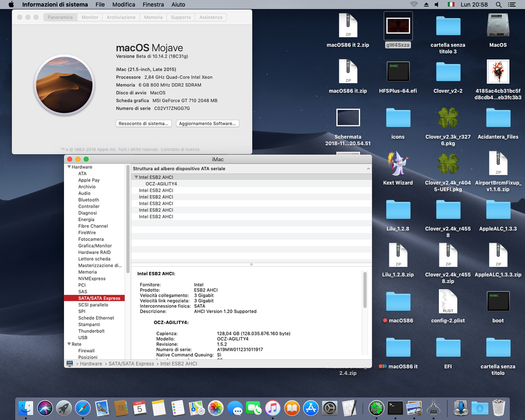This screenshot has height=420, width=525.
Task: Click SATA/SATA Express in path bar
Action: (x=131, y=363)
